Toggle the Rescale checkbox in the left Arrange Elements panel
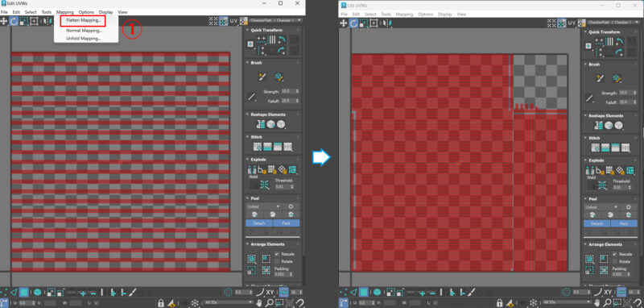The width and height of the screenshot is (644, 308). 277,254
